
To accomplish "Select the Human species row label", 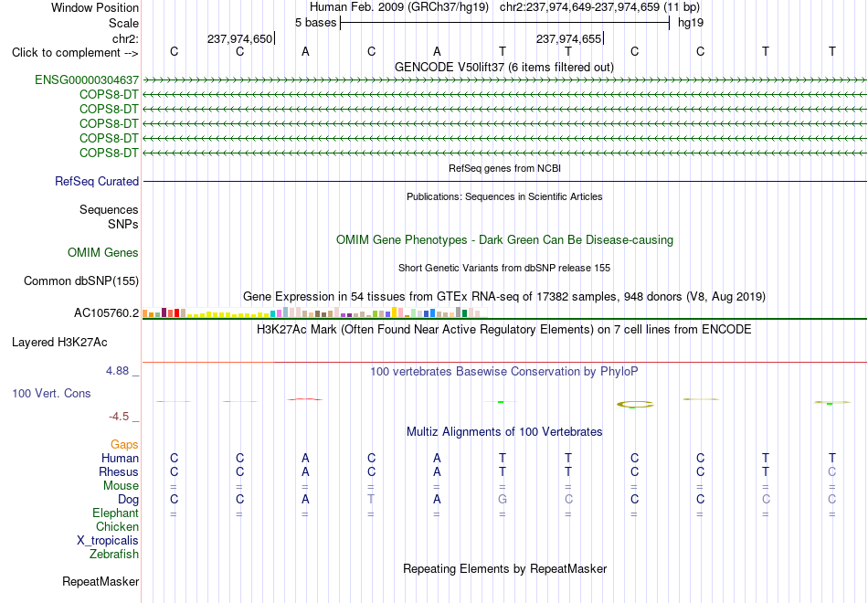I will 120,458.
